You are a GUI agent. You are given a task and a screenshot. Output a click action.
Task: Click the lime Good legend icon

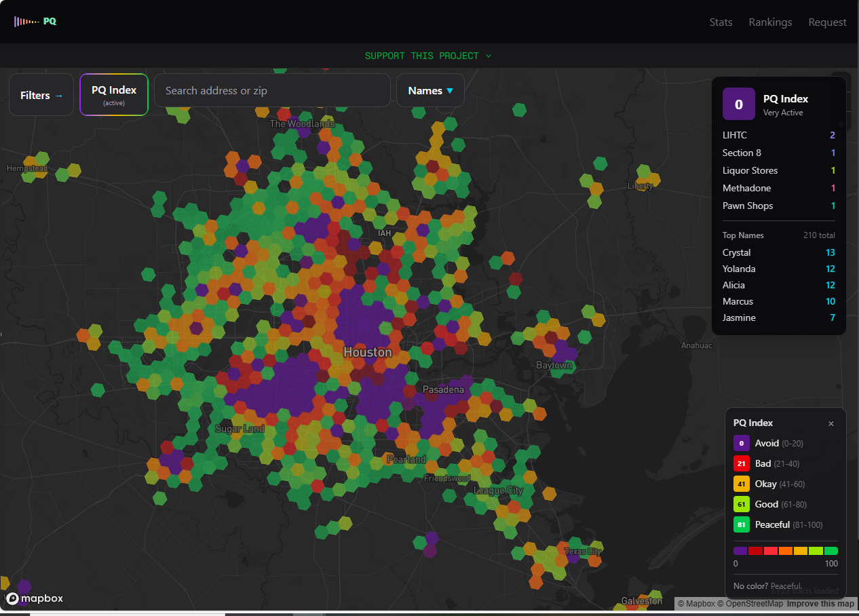(741, 505)
